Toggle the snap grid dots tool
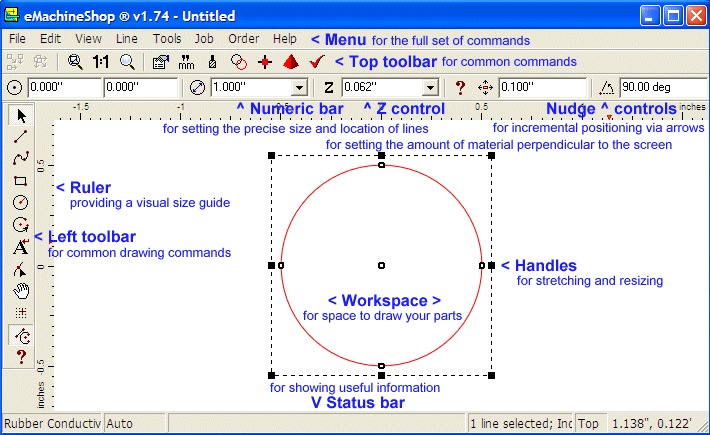Screen dimensions: 710x435 tap(20, 313)
